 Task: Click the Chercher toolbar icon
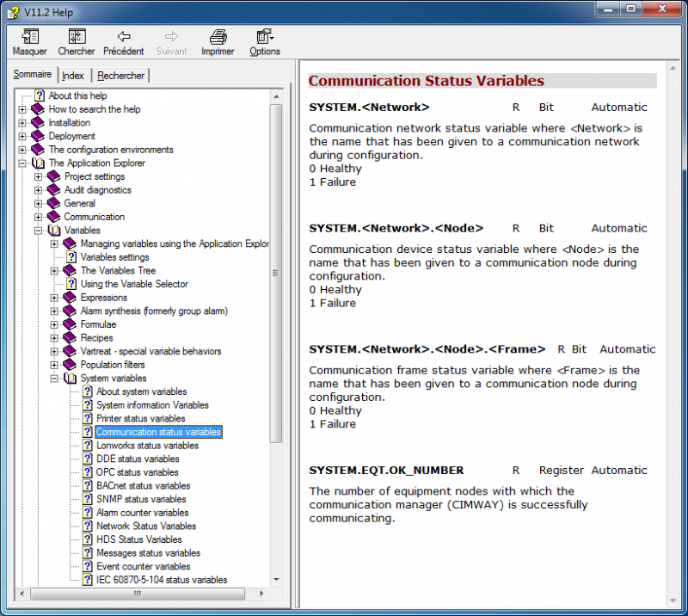(x=77, y=37)
